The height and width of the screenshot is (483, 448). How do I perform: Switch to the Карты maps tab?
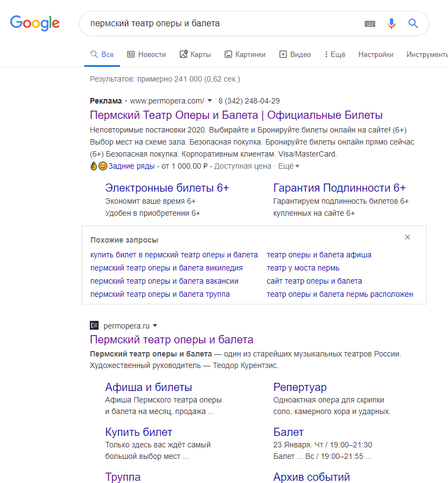click(196, 55)
